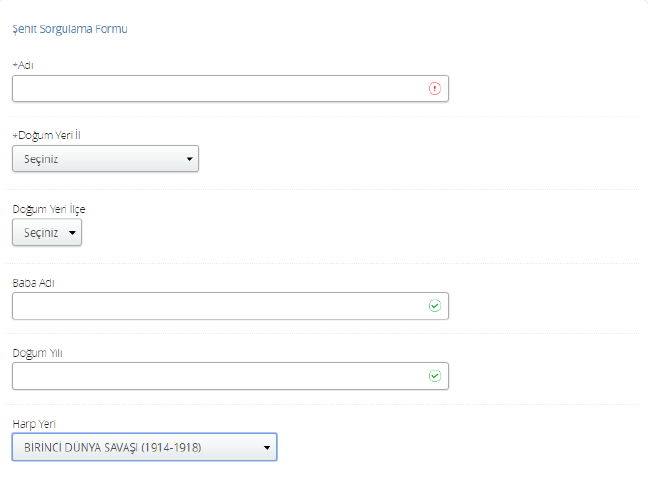Click the arrow of Doğum Yeri İlçe dropdown
The height and width of the screenshot is (477, 648).
click(73, 233)
